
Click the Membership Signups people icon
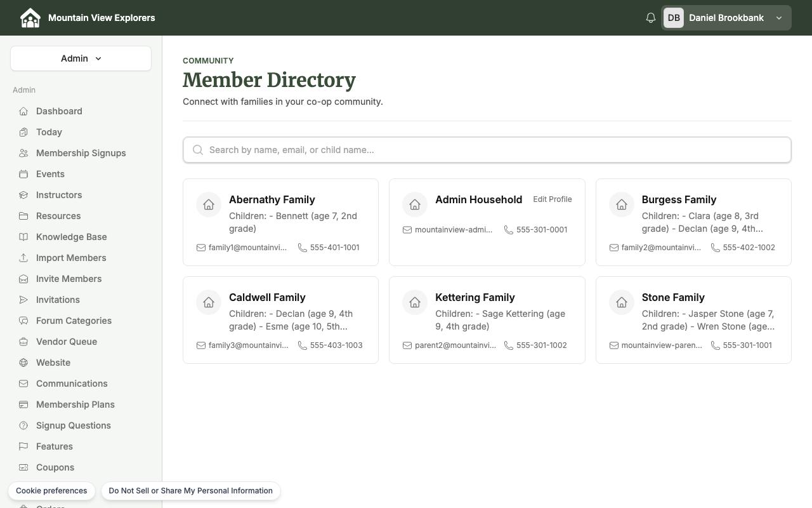click(23, 153)
